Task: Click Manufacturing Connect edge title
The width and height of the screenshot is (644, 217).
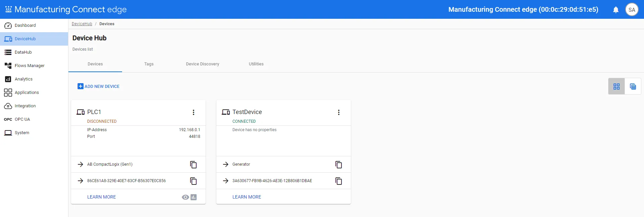Action: coord(71,9)
